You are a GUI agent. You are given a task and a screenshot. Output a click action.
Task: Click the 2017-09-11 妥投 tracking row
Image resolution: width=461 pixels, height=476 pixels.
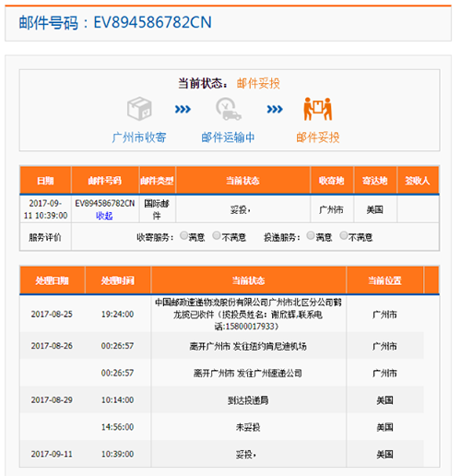pyautogui.click(x=222, y=454)
